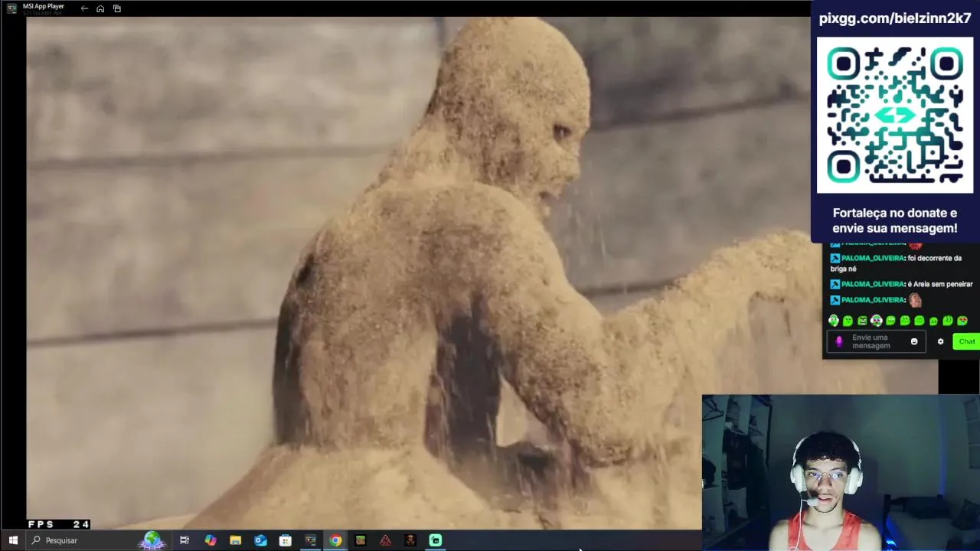
Task: Click the FPS 24 counter overlay
Action: tap(58, 524)
